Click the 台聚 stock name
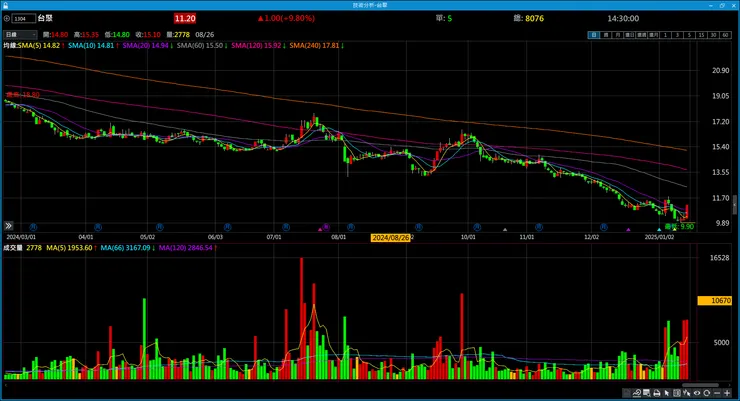740x401 pixels. point(45,18)
